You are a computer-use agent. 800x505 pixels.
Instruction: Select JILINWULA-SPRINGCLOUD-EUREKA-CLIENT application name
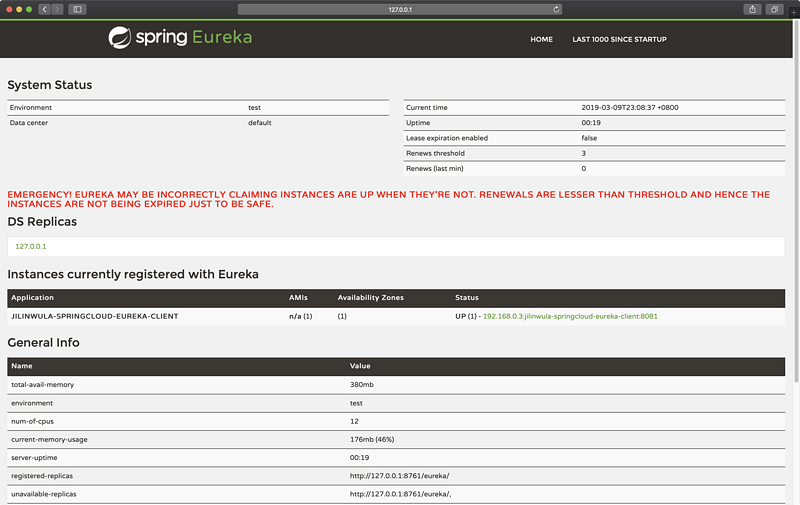pyautogui.click(x=95, y=316)
